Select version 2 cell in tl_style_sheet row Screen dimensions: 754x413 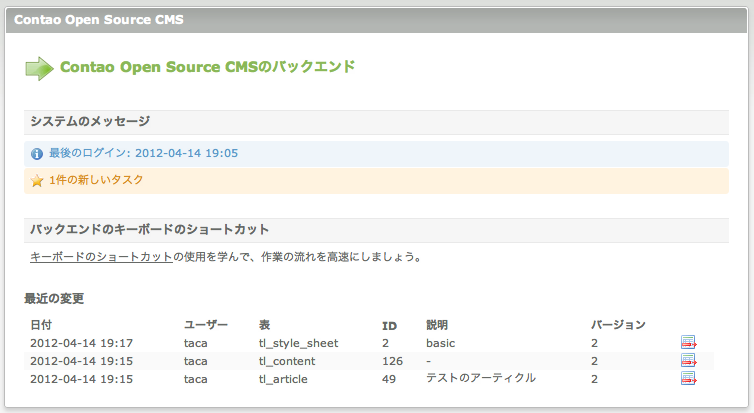[x=594, y=343]
